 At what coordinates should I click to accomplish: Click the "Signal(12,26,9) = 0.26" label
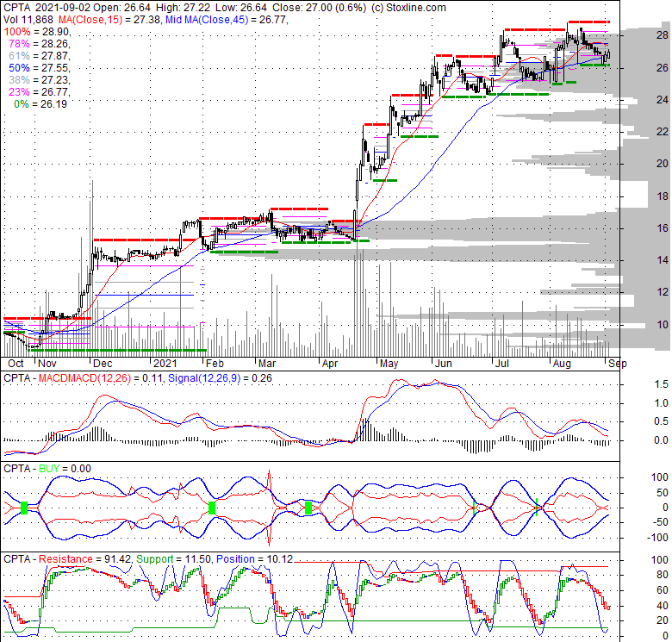220,378
